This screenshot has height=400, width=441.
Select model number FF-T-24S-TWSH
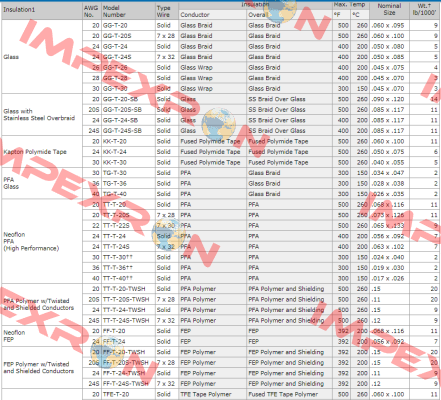pos(126,384)
